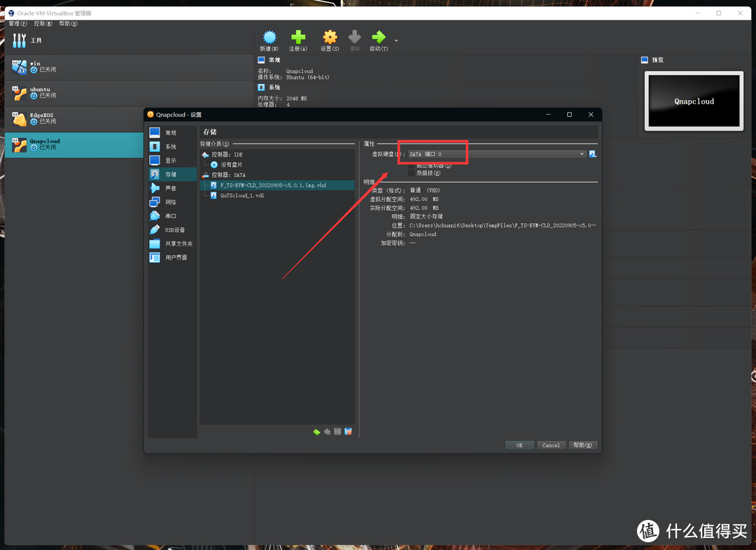Image resolution: width=756 pixels, height=550 pixels.
Task: Click the remove controller icon below storage tree
Action: pos(328,432)
